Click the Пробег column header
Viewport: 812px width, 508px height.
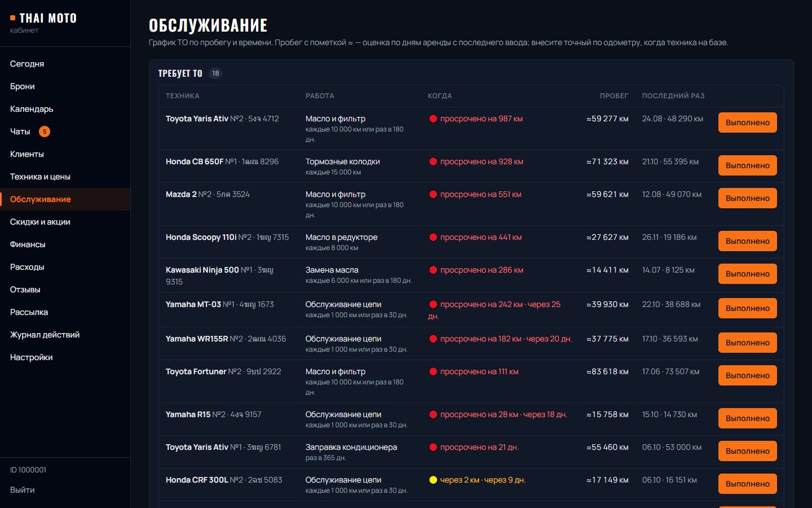coord(614,96)
